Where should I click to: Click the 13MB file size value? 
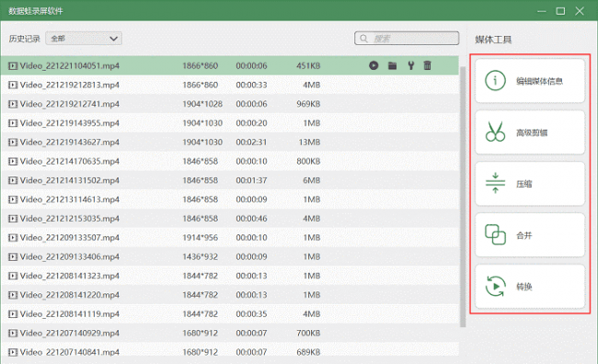309,142
